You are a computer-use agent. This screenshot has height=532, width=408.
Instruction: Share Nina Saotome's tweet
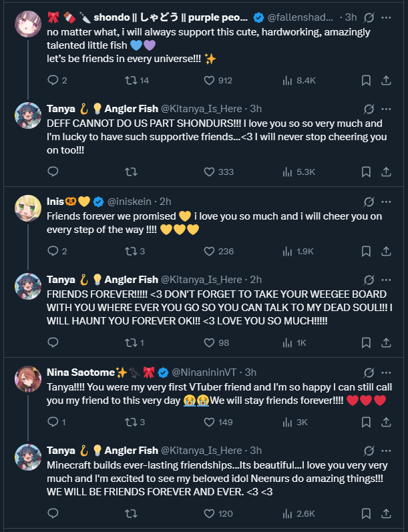click(386, 422)
